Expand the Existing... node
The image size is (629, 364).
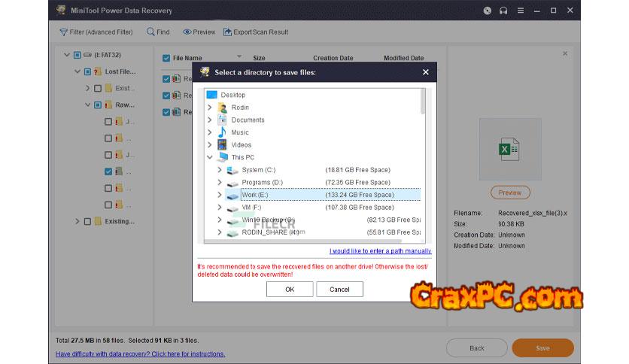77,221
